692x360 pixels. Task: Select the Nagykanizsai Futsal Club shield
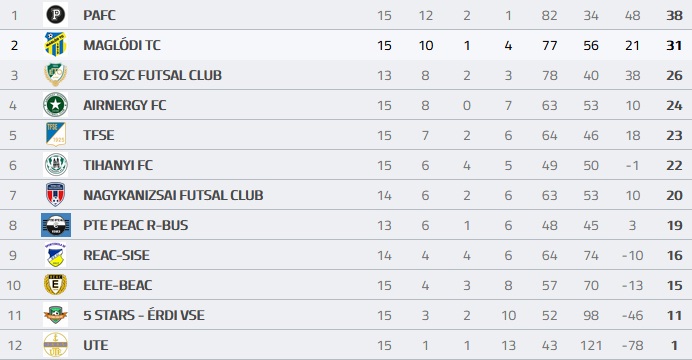[56, 195]
